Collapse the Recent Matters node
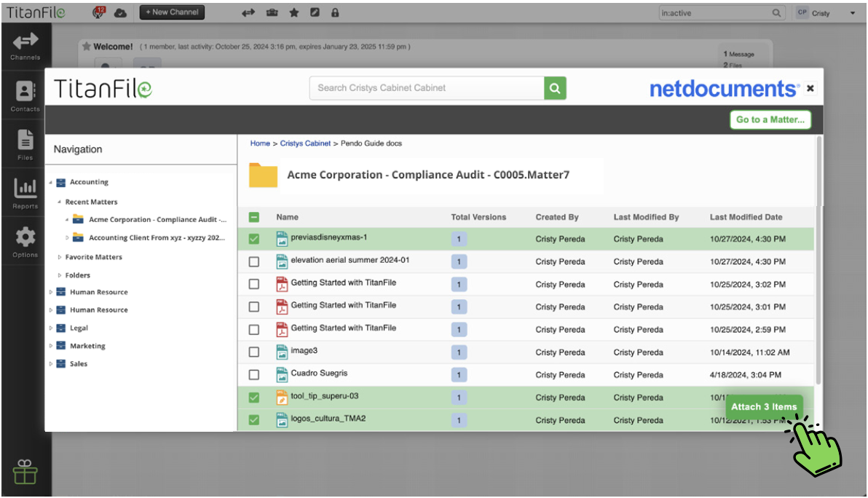The image size is (868, 498). [x=59, y=202]
